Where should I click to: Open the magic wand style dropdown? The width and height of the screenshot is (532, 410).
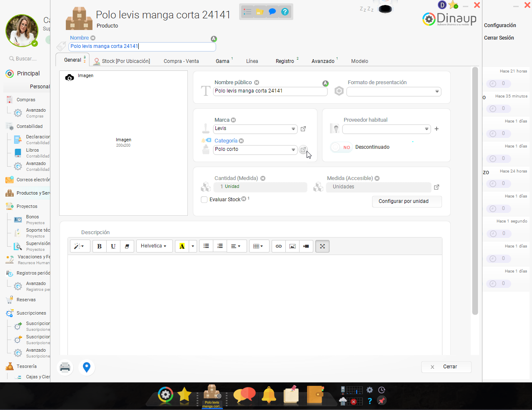[x=79, y=246]
